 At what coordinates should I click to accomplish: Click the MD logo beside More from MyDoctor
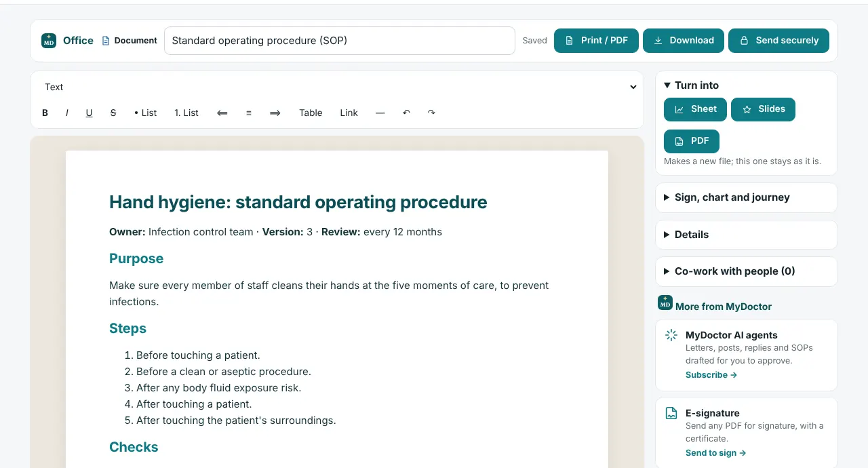tap(665, 303)
